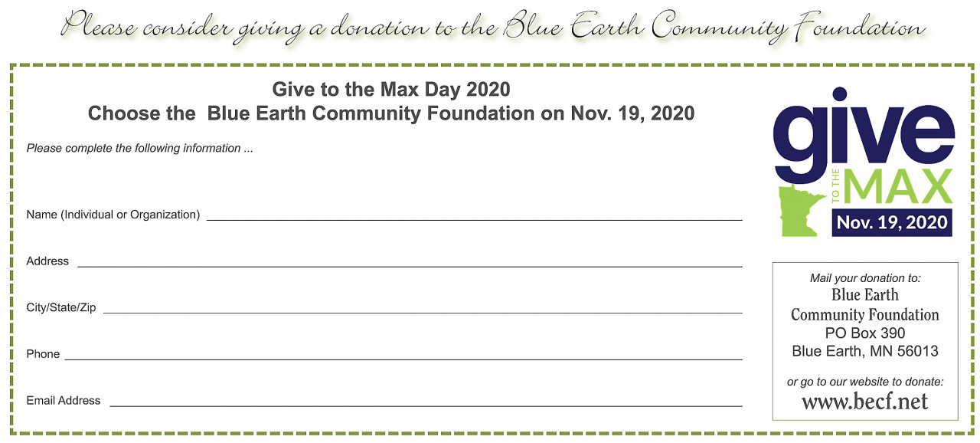
Task: Click "or go to our website to donate:" text
Action: pos(865,381)
